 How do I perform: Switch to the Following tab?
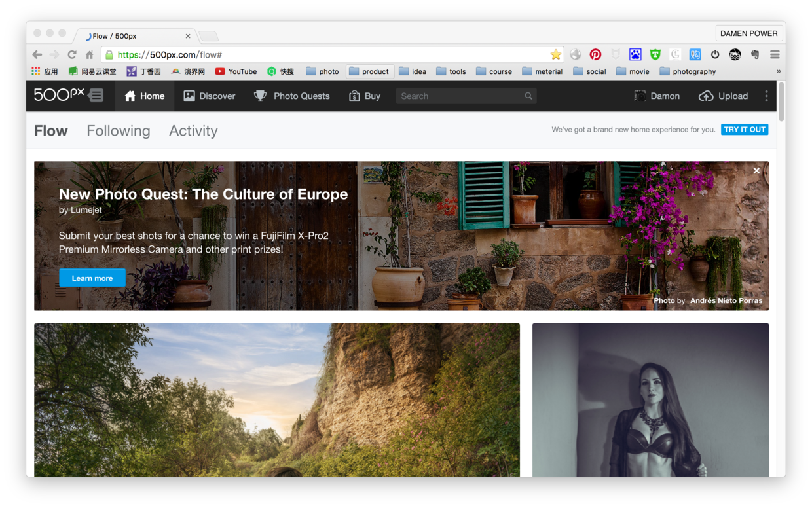(118, 130)
